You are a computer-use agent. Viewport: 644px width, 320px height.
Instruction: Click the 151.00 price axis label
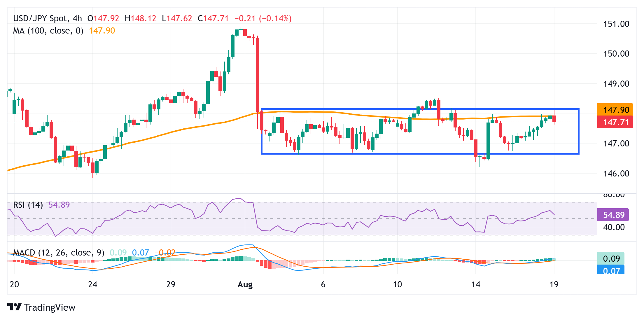[616, 24]
